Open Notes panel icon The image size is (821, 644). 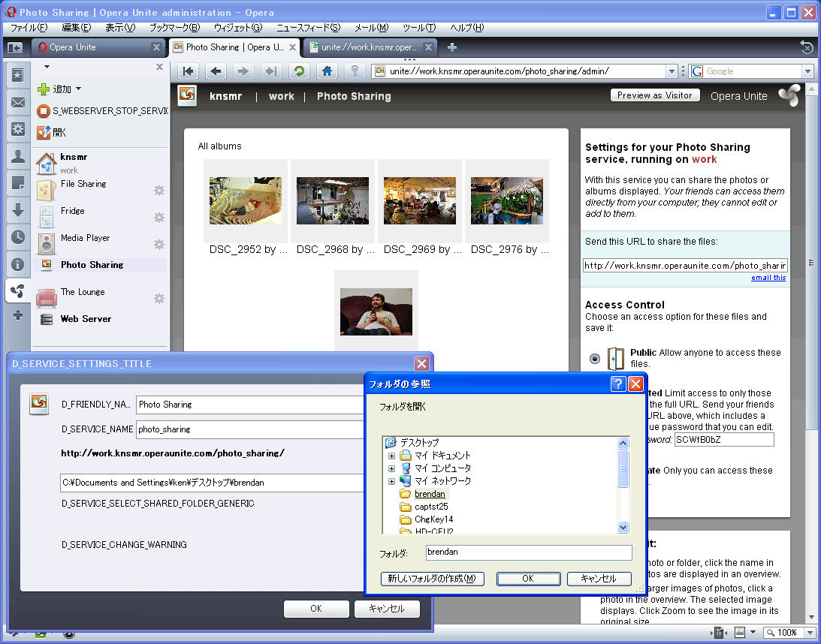pos(18,183)
